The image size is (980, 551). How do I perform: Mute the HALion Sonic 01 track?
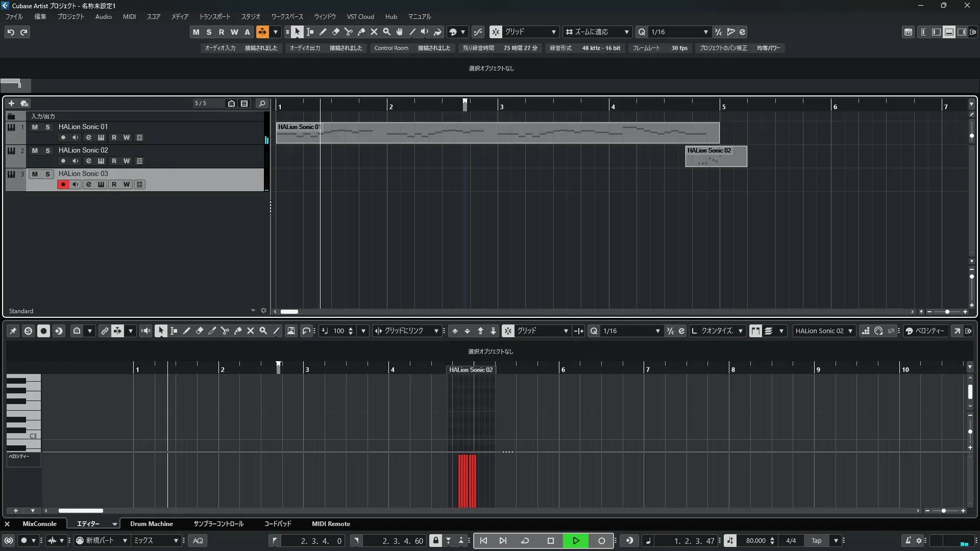pyautogui.click(x=35, y=127)
